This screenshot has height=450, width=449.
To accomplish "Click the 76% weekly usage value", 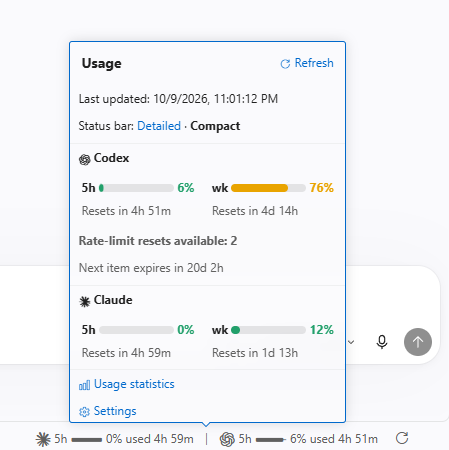I will coord(321,188).
